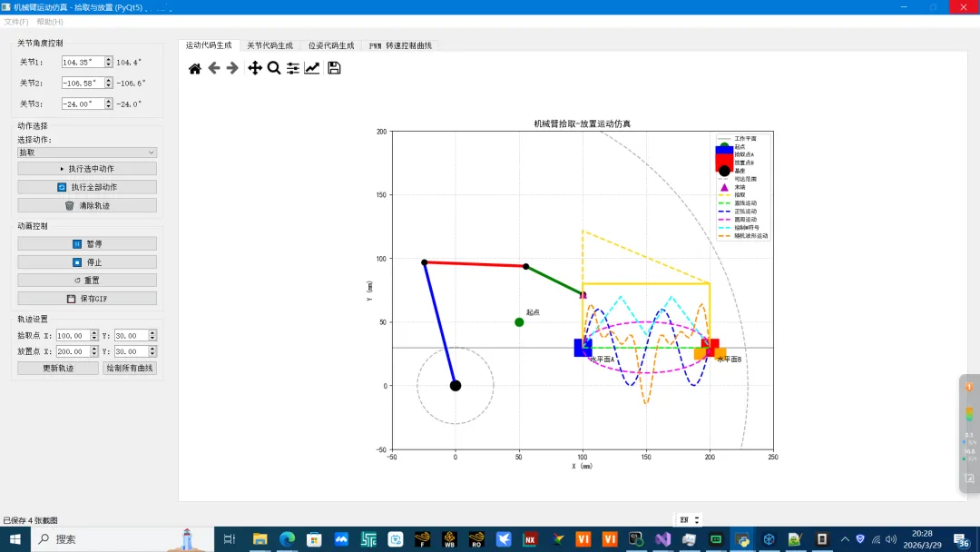Click 保存GIF button

pos(87,299)
